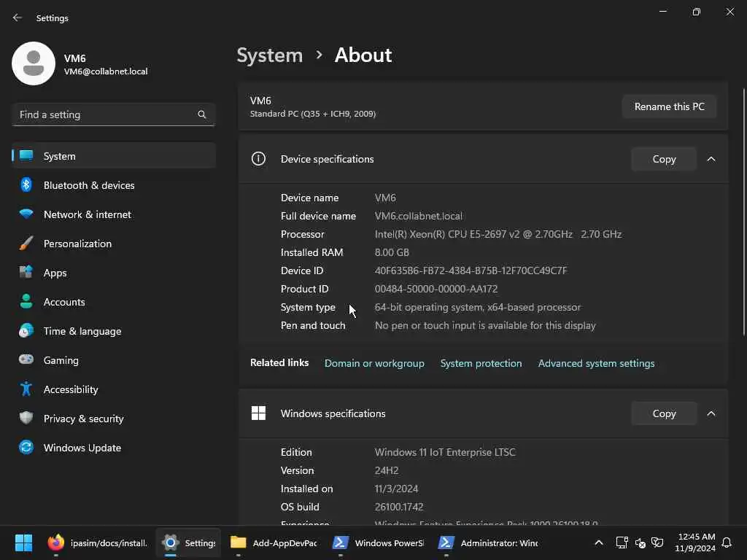Select the OS build value 26100.1742
Viewport: 747px width, 560px height.
[399, 507]
